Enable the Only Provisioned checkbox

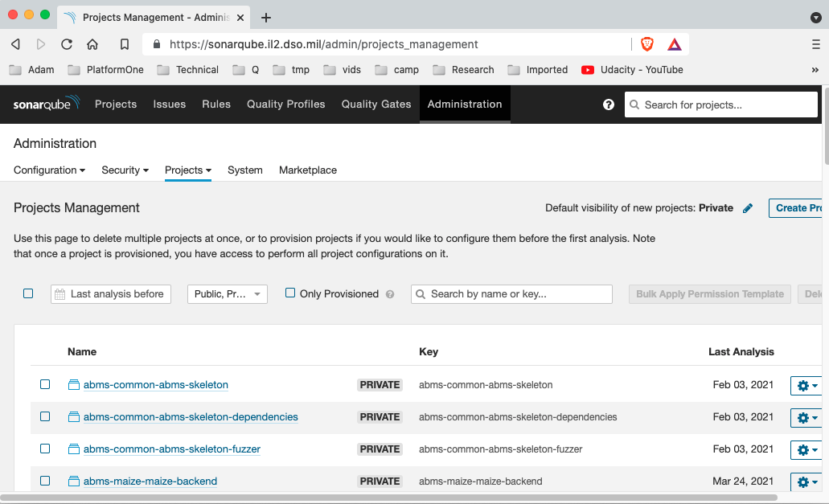[x=290, y=293]
